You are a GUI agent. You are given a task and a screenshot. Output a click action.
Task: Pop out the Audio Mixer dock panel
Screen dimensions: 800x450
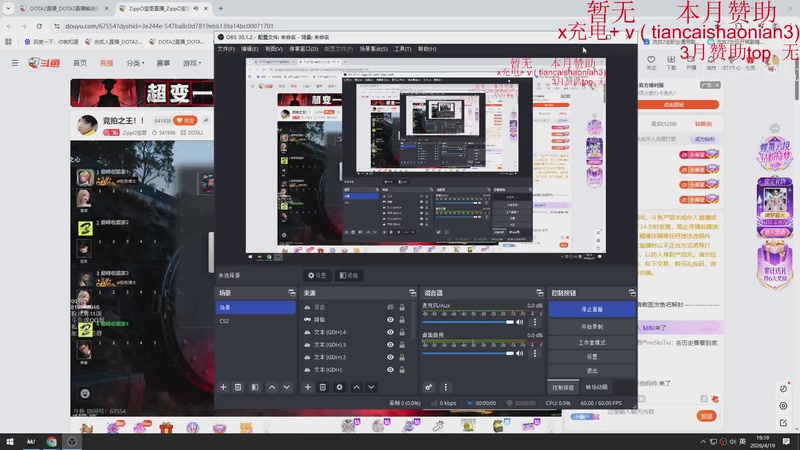(x=539, y=293)
